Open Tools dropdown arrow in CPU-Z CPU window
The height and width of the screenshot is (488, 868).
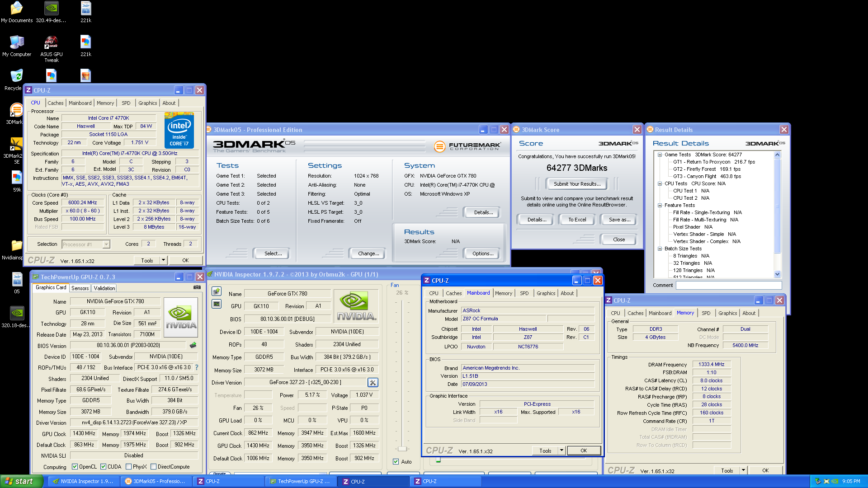(164, 260)
